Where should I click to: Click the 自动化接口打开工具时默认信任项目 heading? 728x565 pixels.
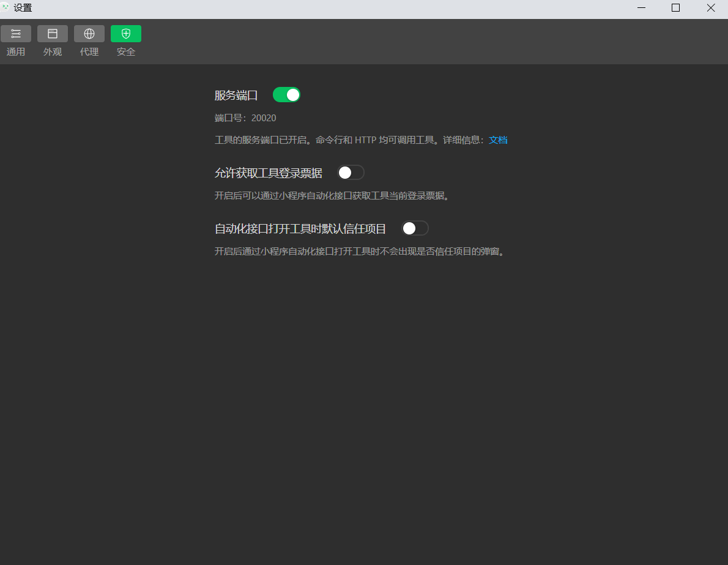[x=300, y=229]
